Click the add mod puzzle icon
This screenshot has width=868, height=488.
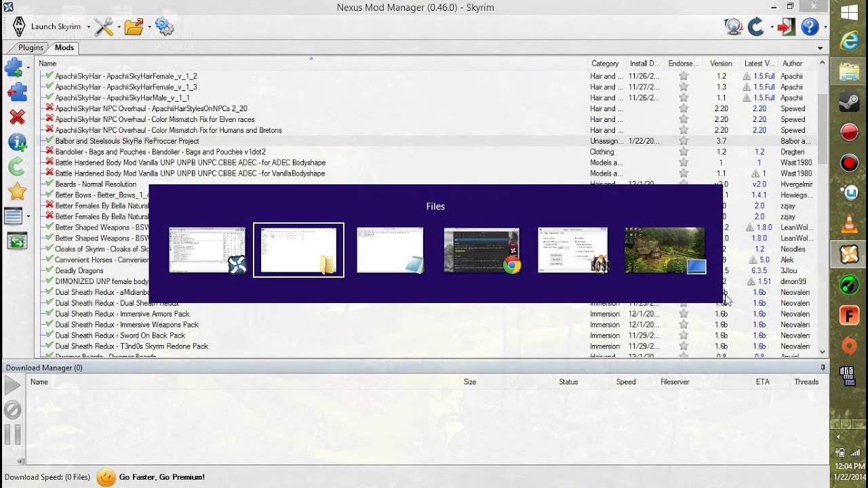click(14, 67)
